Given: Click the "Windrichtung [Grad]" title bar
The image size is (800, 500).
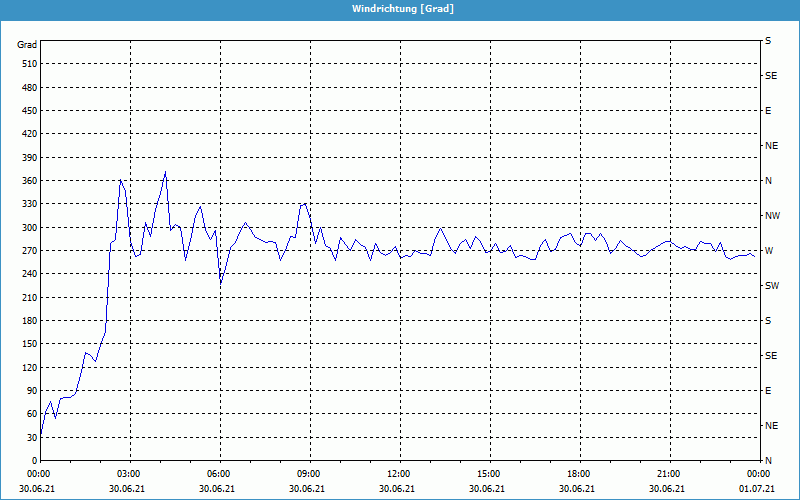Looking at the screenshot, I should click(x=400, y=9).
